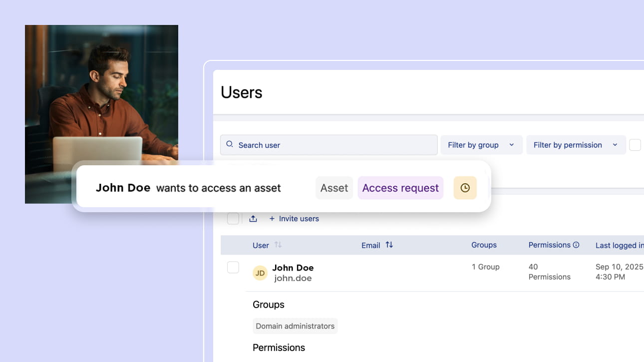644x362 pixels.
Task: Open the Filter by group dropdown
Action: 481,145
